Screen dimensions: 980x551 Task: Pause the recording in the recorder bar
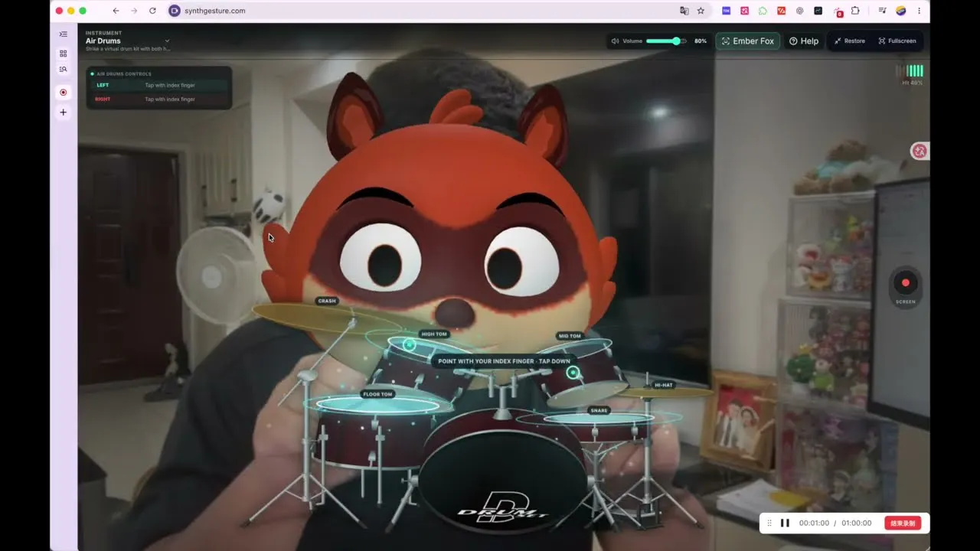(785, 523)
